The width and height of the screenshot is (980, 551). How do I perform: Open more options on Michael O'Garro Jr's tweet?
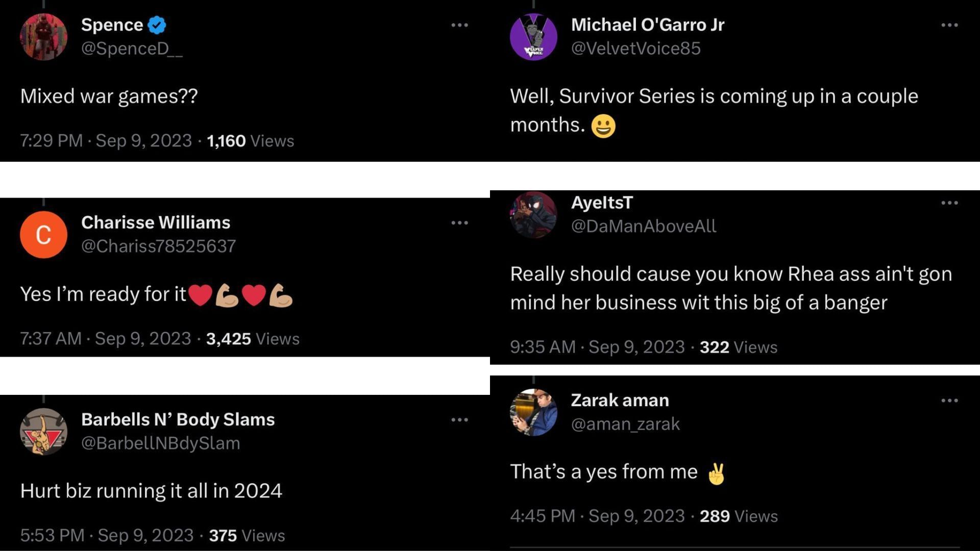(x=949, y=25)
